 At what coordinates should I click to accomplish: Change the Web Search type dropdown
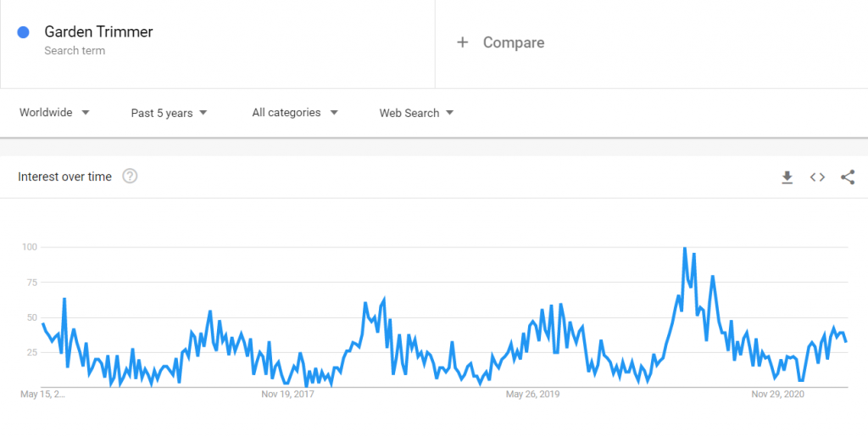416,113
